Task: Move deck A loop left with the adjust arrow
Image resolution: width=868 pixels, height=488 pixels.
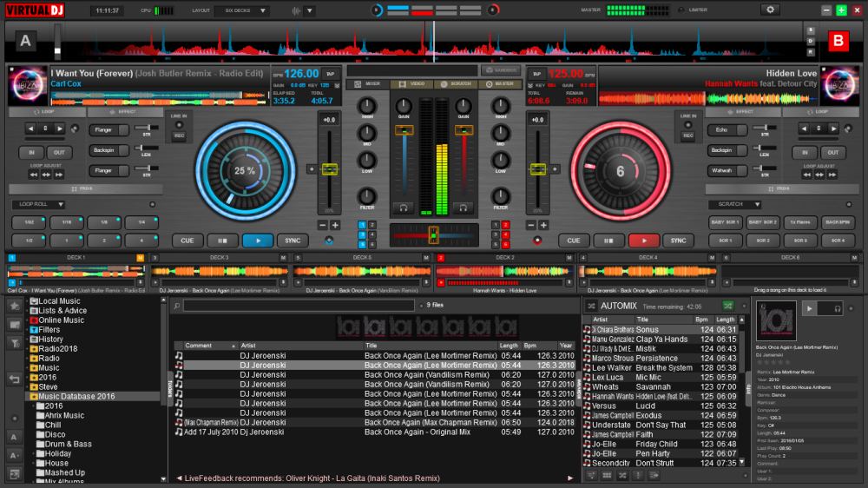Action: [x=34, y=175]
